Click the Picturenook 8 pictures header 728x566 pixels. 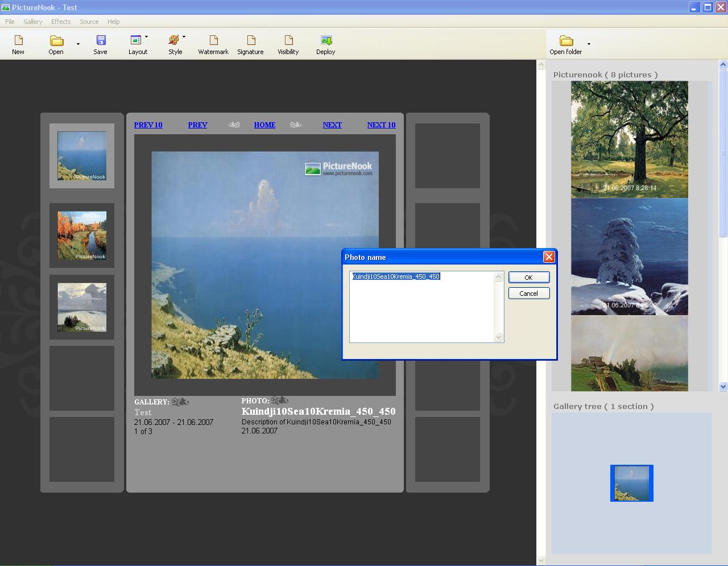[605, 75]
